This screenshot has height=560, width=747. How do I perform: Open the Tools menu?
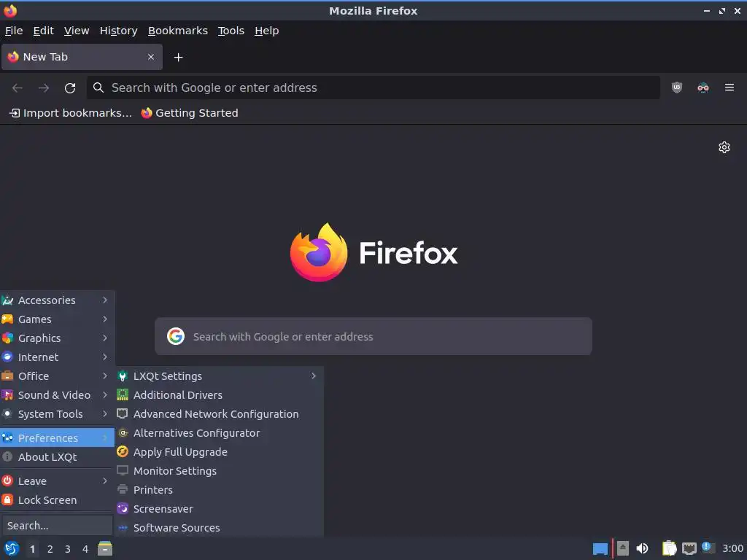231,31
